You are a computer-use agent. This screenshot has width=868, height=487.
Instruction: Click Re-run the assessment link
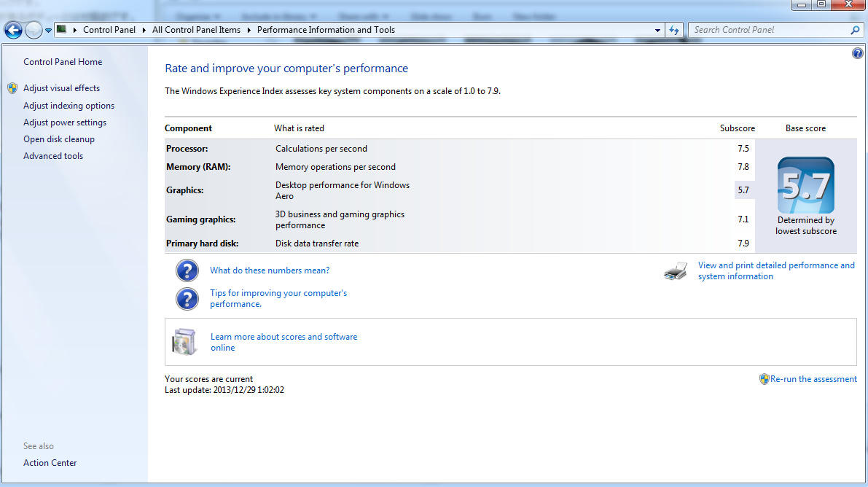pos(813,379)
